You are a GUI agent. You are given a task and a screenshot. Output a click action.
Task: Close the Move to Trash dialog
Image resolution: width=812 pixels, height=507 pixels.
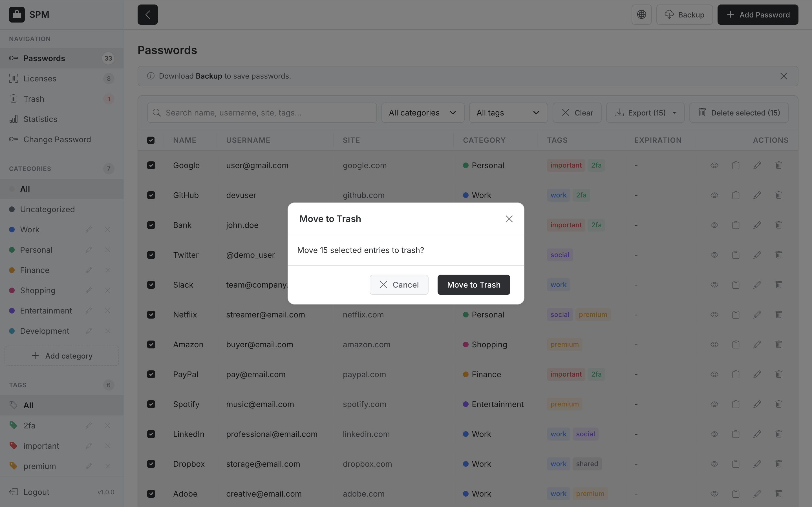click(x=509, y=219)
